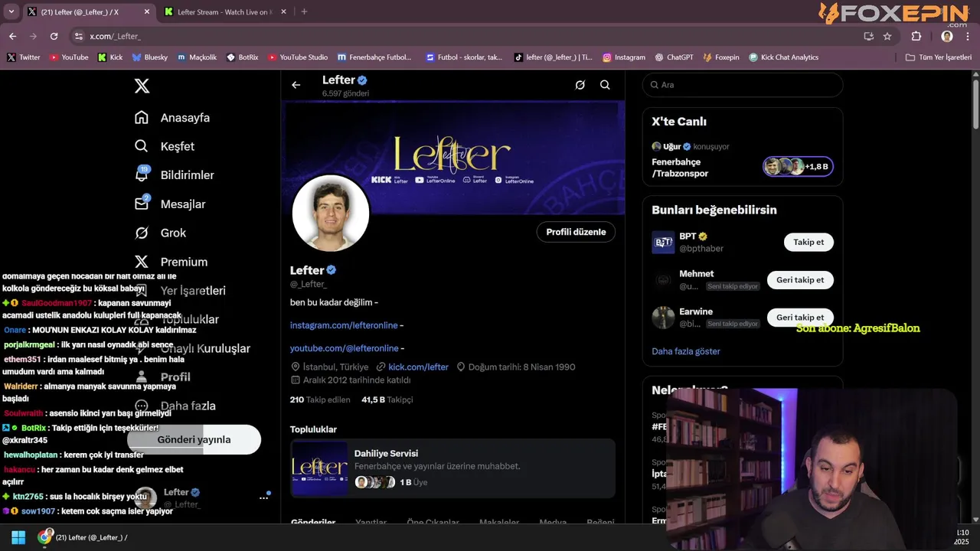Open youtube.com/@lefteronline link
The width and height of the screenshot is (980, 551).
click(344, 348)
